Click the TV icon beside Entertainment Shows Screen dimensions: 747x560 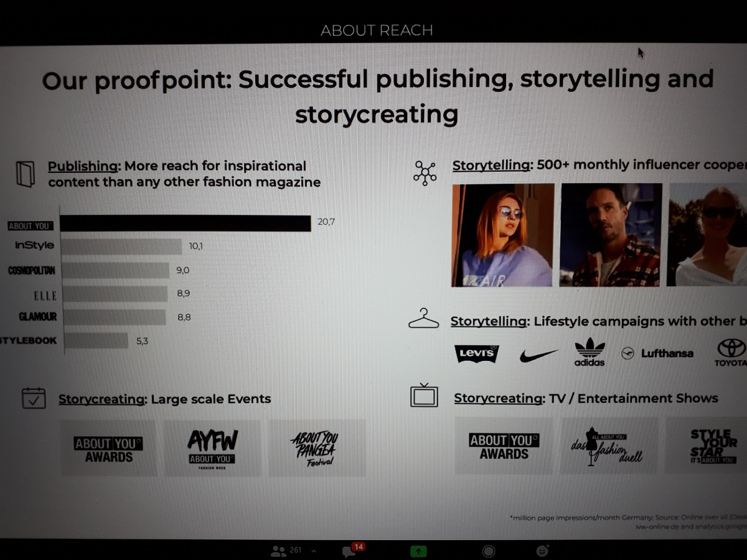(x=424, y=395)
